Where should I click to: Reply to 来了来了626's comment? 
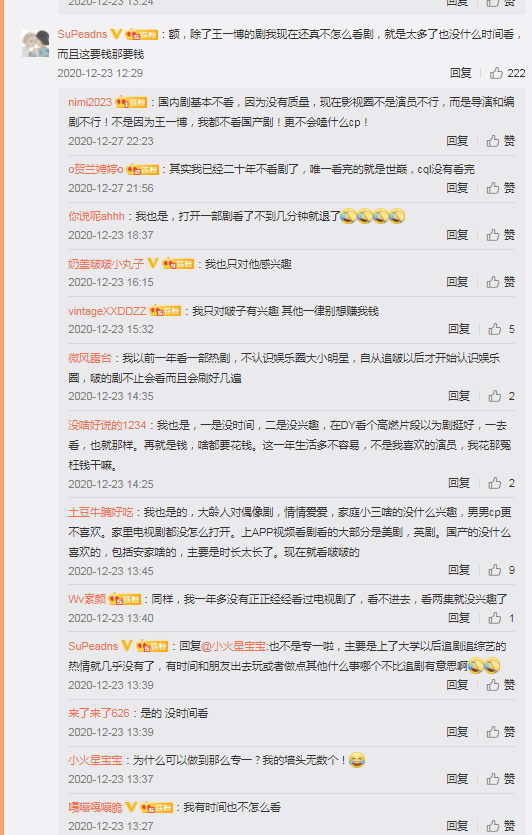tap(457, 732)
